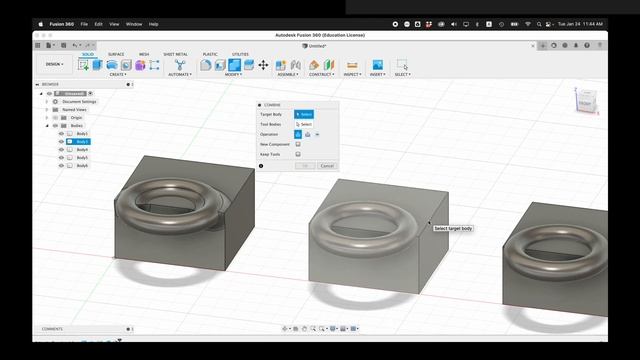The image size is (640, 360).
Task: Click the Midplane construct icon
Action: 329,64
